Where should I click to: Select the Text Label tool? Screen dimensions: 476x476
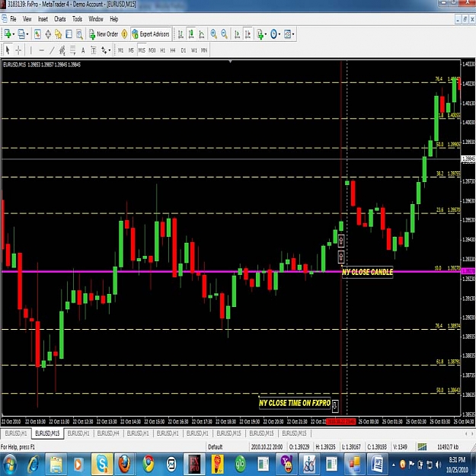pyautogui.click(x=94, y=50)
